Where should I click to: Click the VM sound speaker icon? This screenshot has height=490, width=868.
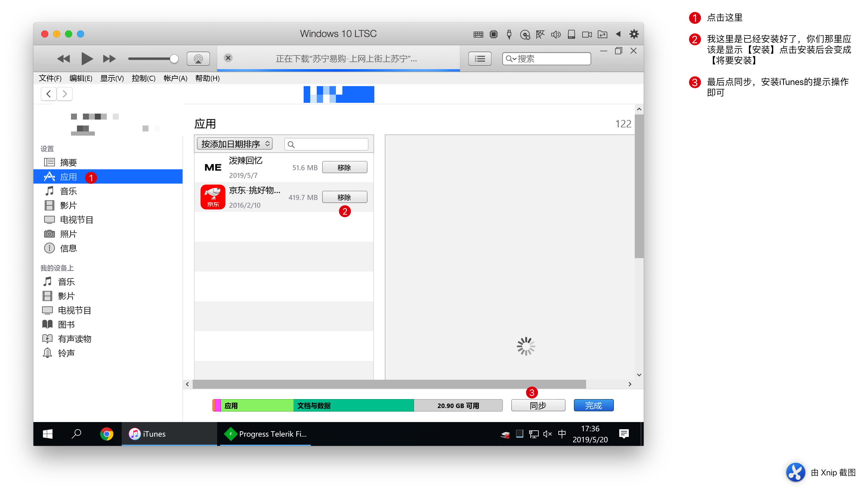click(x=556, y=34)
